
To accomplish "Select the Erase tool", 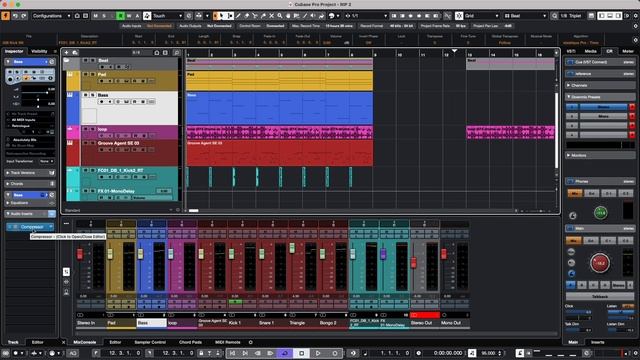I will [247, 16].
